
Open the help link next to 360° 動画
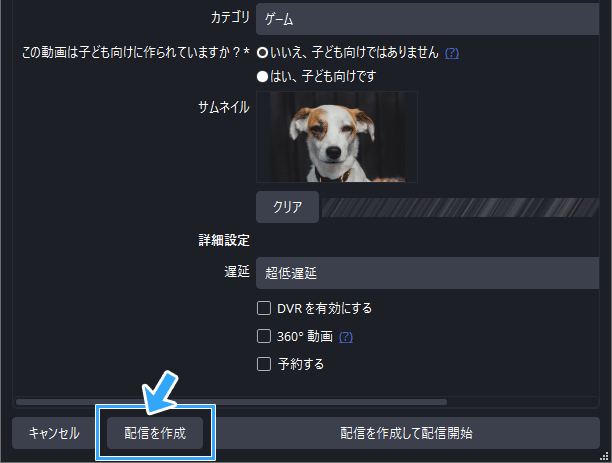(346, 337)
